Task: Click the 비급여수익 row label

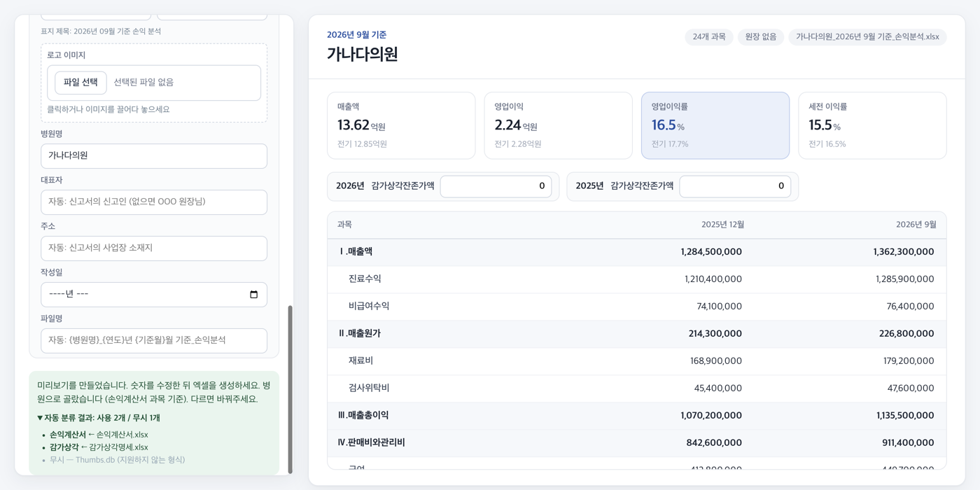Action: pos(369,307)
